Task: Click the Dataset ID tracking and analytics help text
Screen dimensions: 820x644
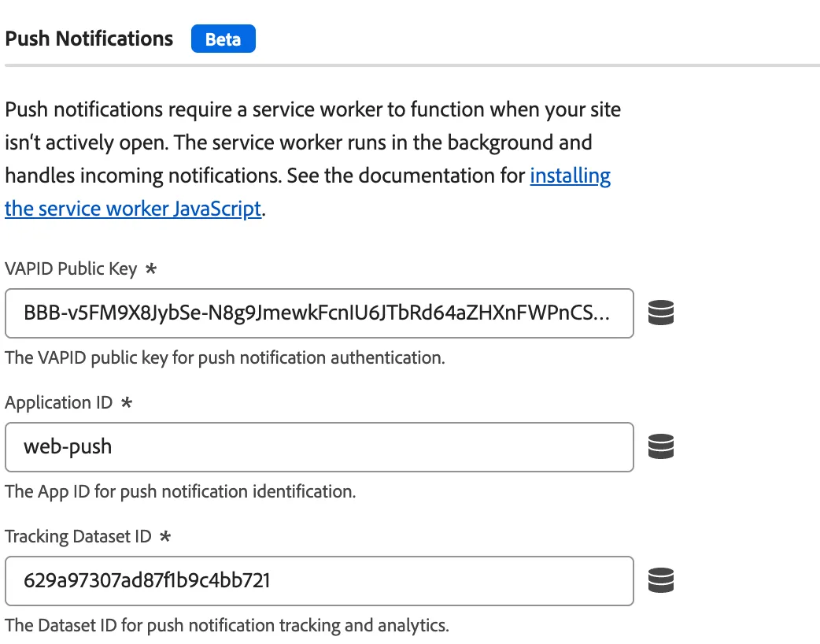Action: coord(227,626)
